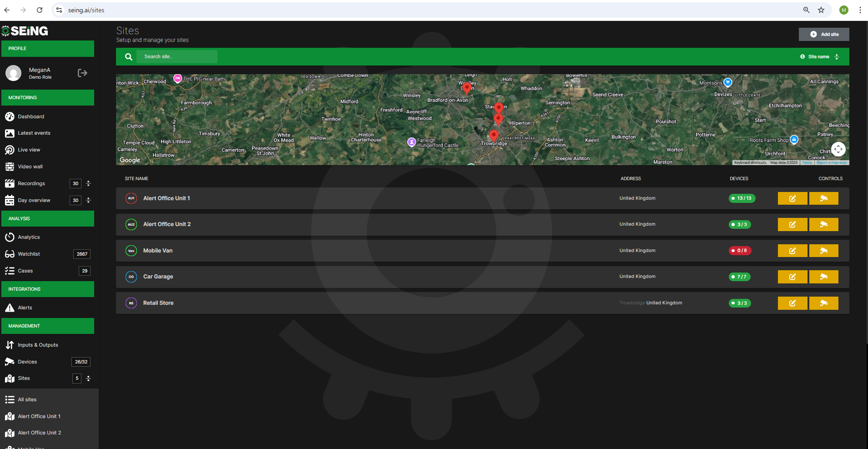Open the Terms link on the map
The height and width of the screenshot is (449, 868).
pos(807,162)
